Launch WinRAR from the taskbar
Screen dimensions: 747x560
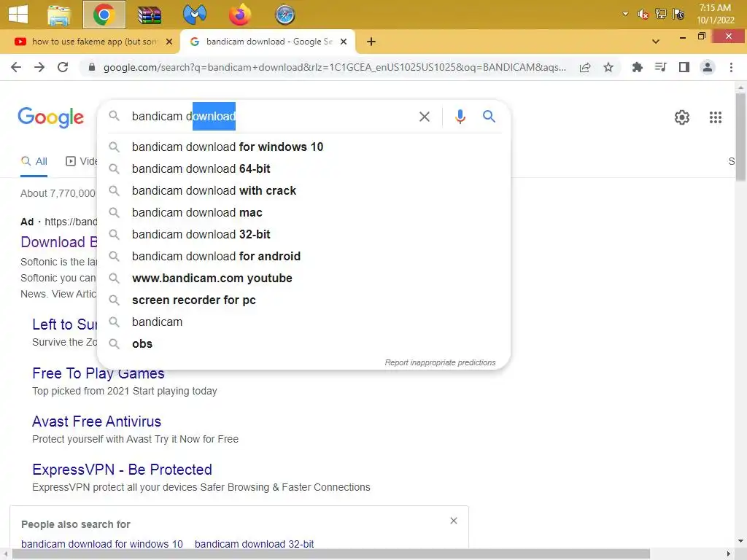(x=150, y=15)
